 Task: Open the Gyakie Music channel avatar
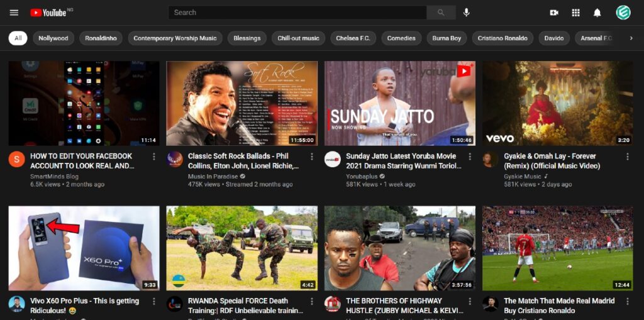(x=491, y=160)
